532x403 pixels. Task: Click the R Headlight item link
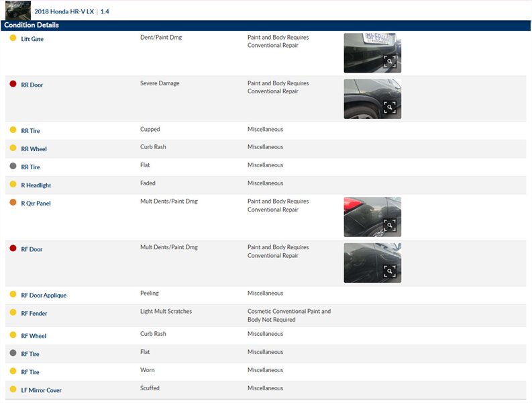click(36, 185)
